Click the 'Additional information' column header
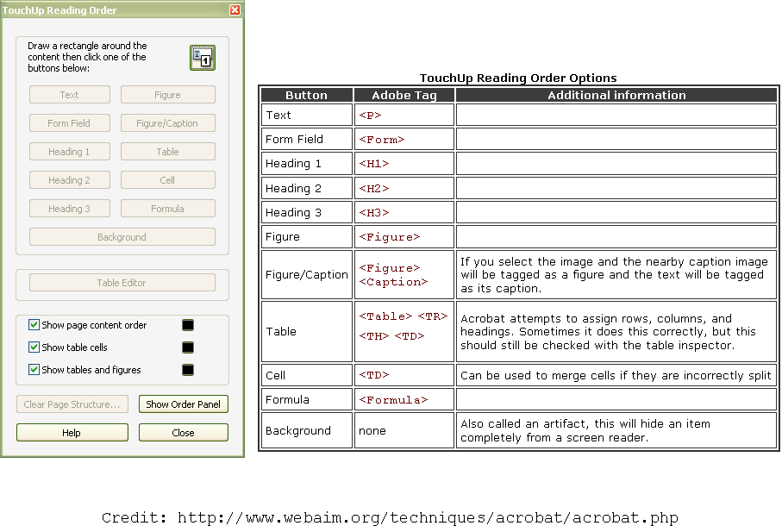 [616, 95]
